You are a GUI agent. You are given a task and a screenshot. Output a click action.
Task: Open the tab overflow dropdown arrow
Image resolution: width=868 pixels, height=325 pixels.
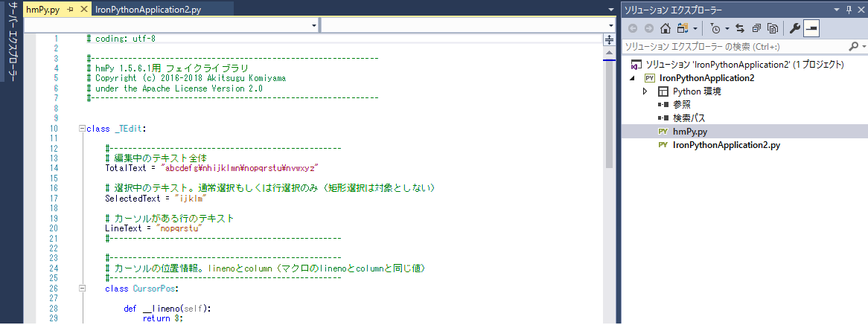tap(610, 10)
